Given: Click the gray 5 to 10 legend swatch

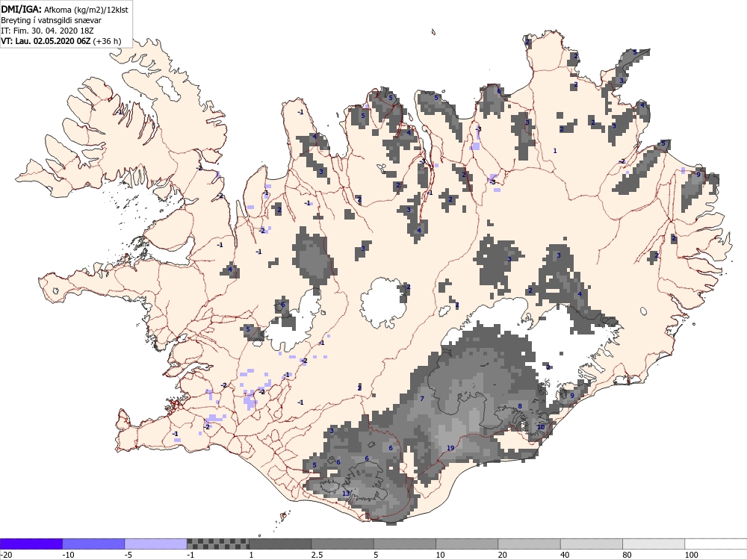Looking at the screenshot, I should [405, 544].
